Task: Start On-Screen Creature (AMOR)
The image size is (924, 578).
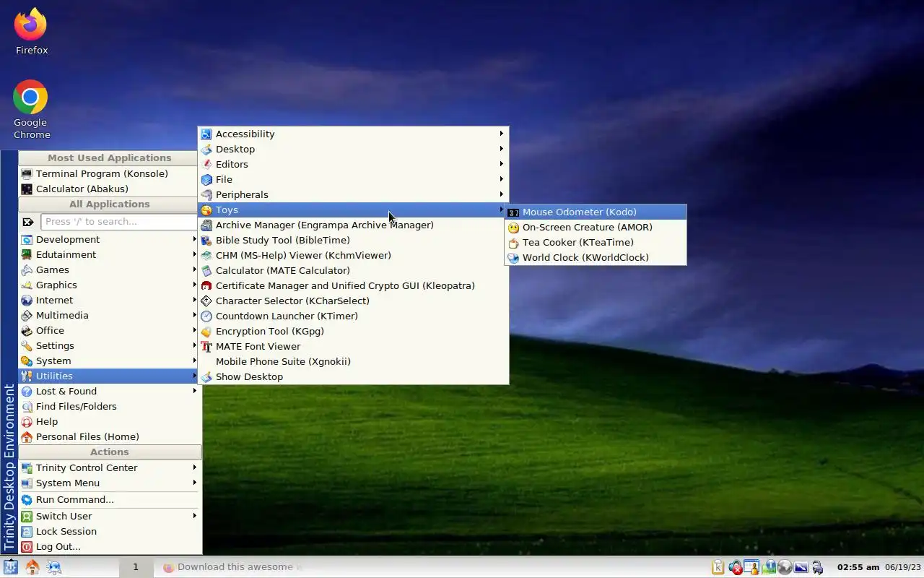Action: (x=596, y=227)
